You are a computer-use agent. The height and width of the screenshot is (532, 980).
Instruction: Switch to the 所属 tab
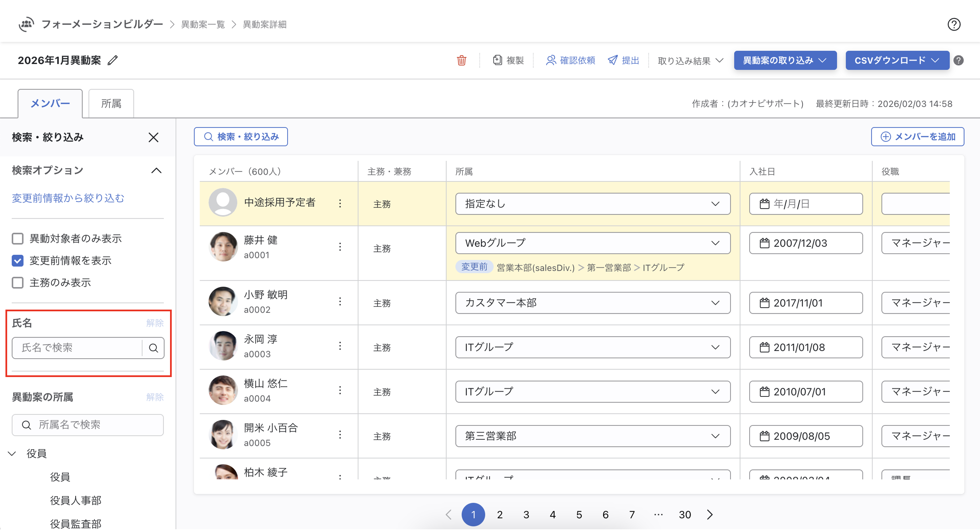pyautogui.click(x=111, y=104)
